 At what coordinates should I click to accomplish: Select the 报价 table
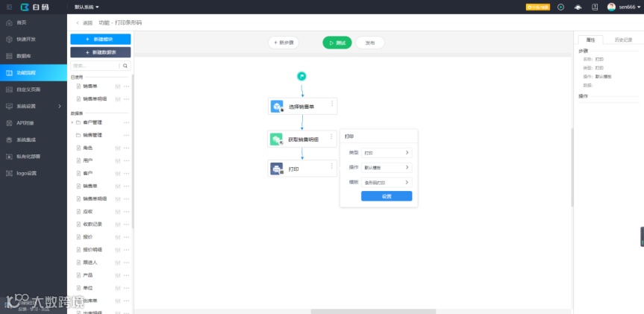(x=87, y=237)
